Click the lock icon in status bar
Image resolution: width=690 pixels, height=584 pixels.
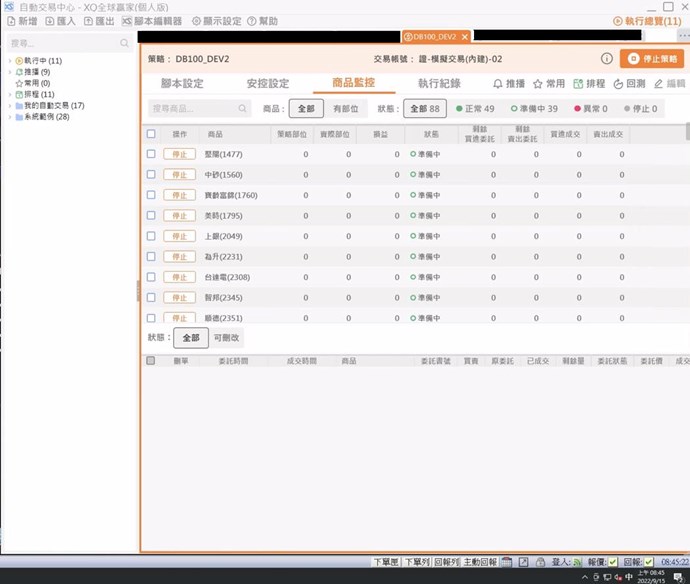pyautogui.click(x=540, y=562)
